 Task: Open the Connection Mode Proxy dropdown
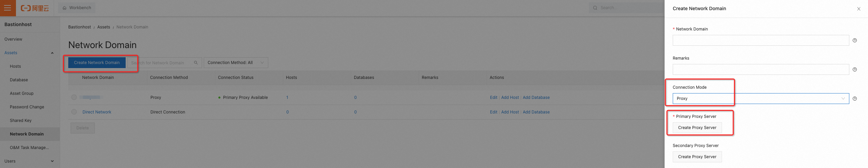[x=760, y=99]
